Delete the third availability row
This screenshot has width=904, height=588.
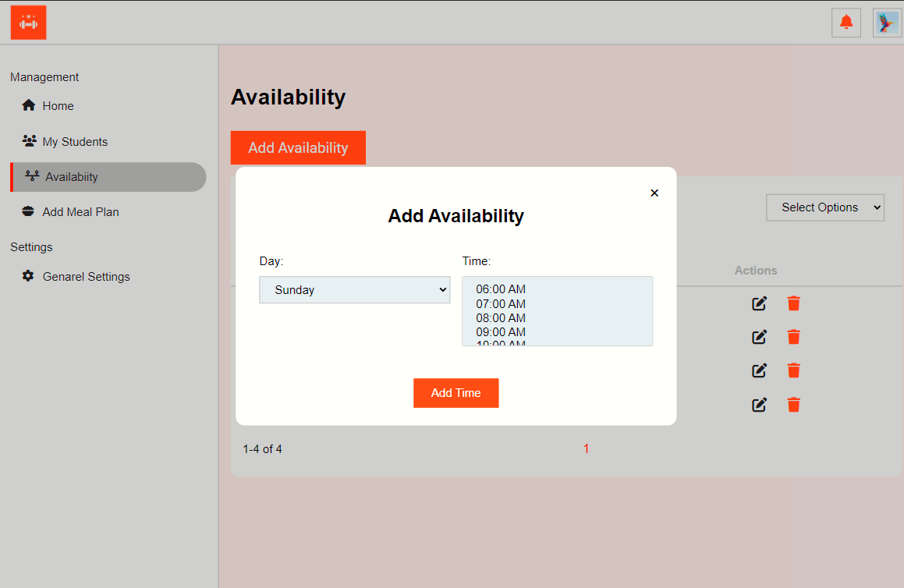point(794,370)
